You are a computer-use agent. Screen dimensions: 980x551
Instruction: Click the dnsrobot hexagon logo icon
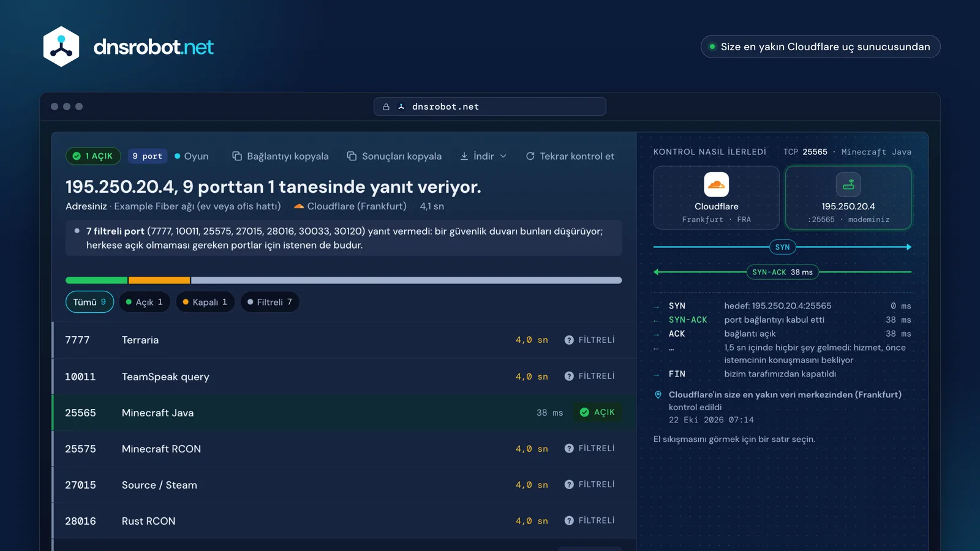(61, 47)
